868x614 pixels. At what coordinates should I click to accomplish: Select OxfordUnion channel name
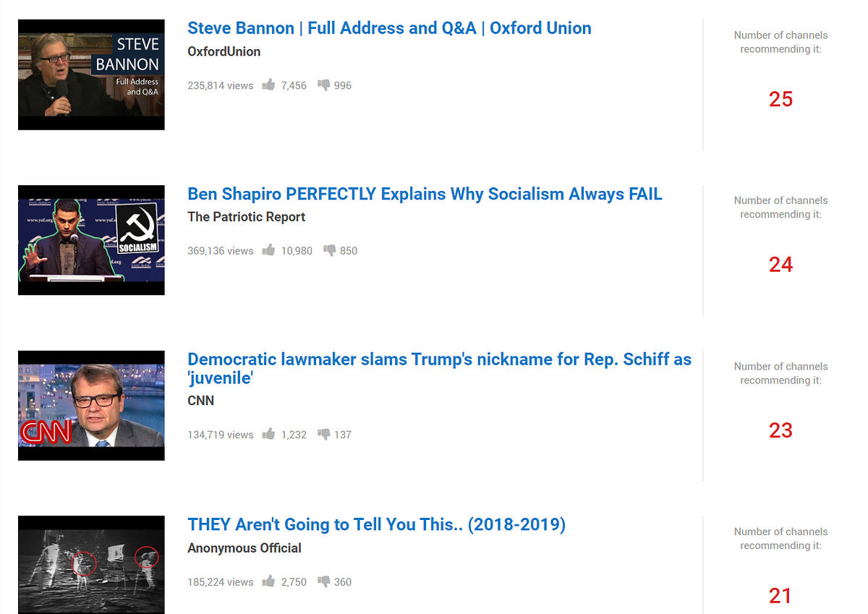tap(224, 51)
